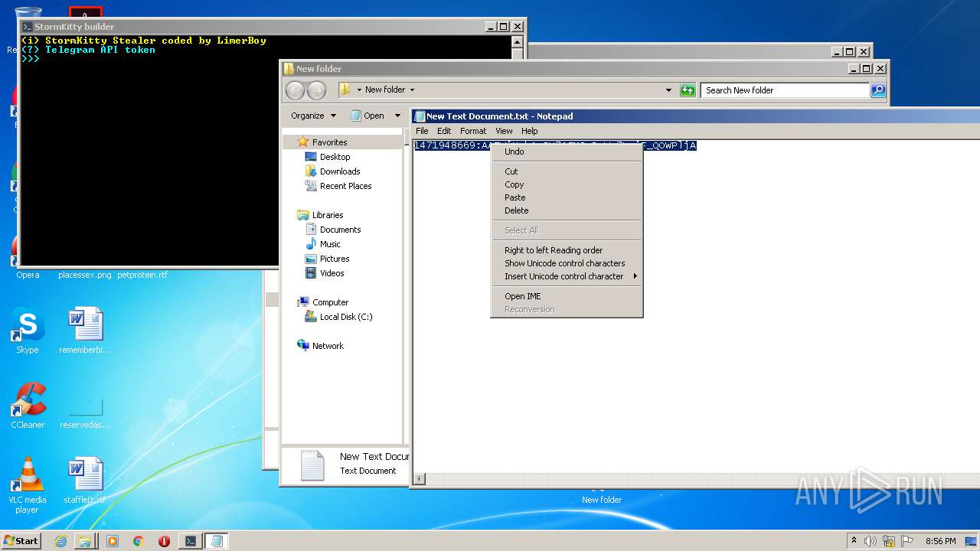Viewport: 980px width, 551px height.
Task: Click the search magnifier icon
Action: (878, 90)
